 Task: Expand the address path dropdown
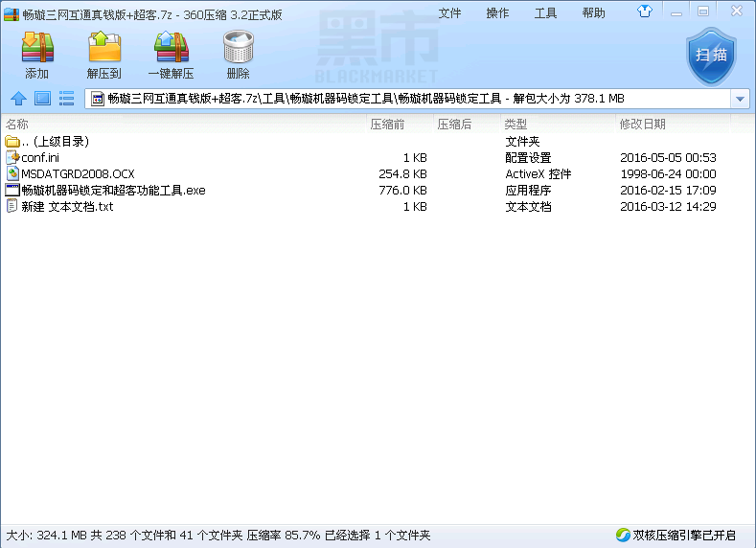point(740,99)
